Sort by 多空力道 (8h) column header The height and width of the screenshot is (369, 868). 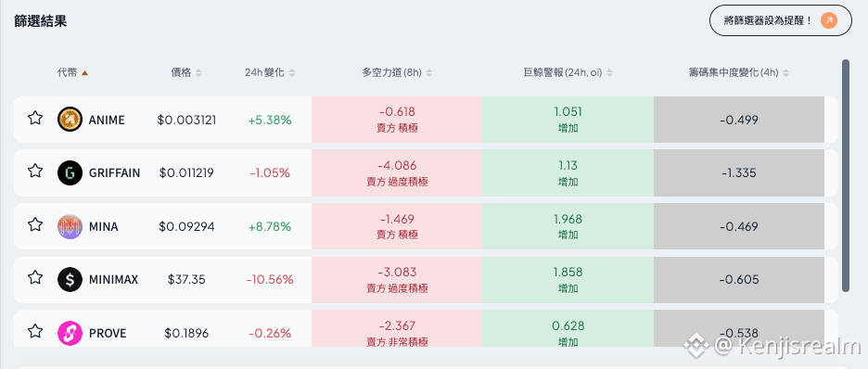point(397,72)
